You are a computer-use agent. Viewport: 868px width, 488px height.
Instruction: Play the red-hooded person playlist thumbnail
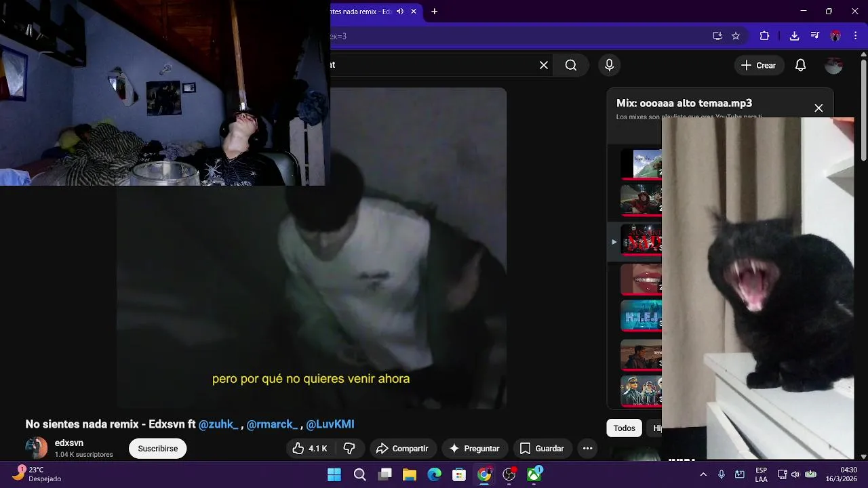642,201
